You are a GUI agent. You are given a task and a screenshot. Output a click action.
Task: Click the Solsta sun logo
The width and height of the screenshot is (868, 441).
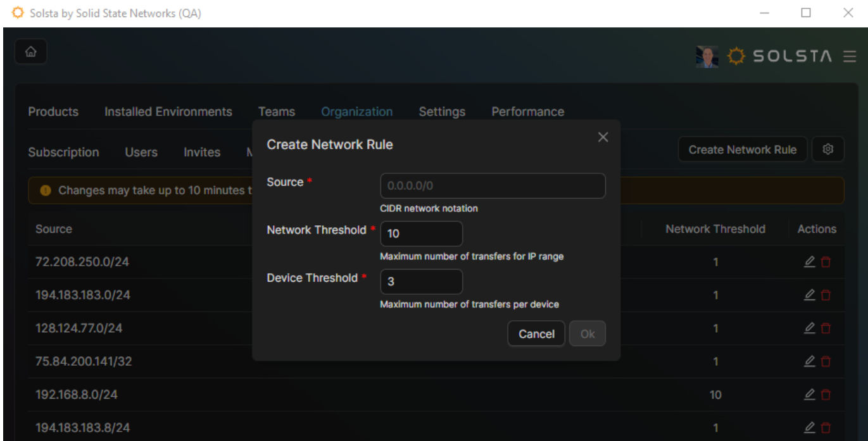[736, 57]
